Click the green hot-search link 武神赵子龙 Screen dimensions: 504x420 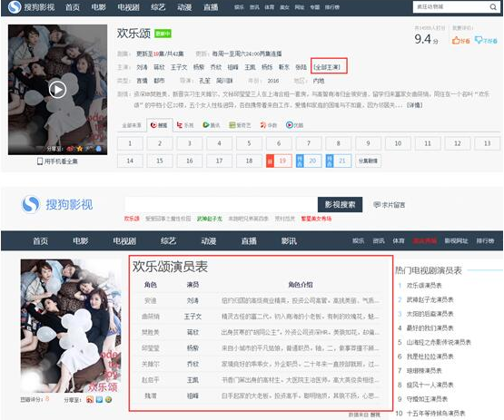tap(209, 219)
